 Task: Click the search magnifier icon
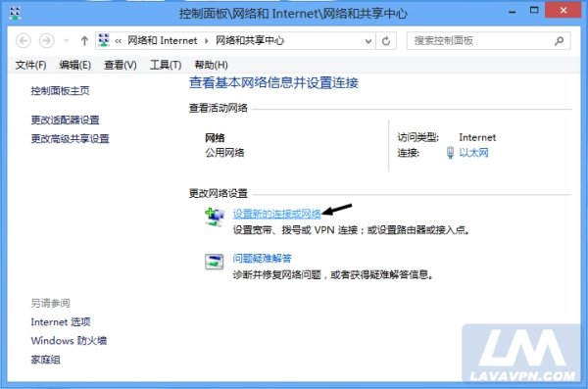(560, 40)
